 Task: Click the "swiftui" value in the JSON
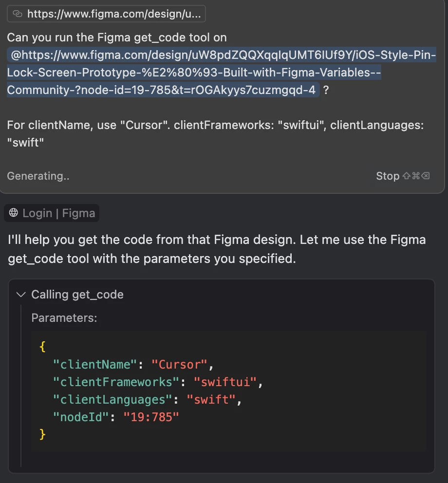pyautogui.click(x=225, y=382)
